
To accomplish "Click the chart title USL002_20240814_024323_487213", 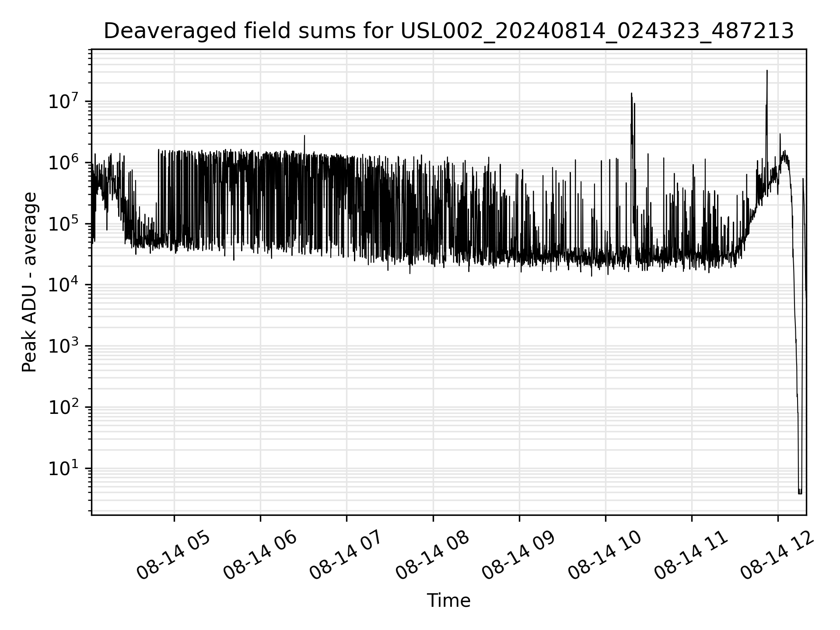I will (448, 31).
